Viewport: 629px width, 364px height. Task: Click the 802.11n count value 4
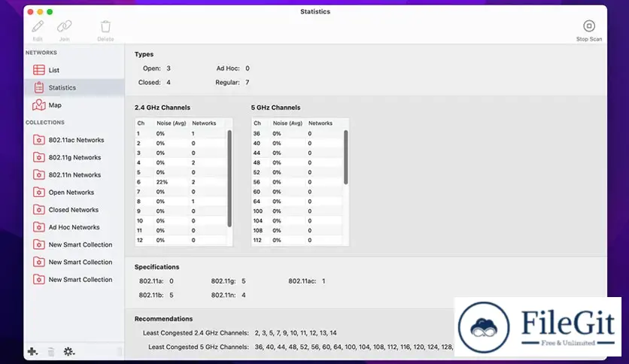pyautogui.click(x=244, y=295)
